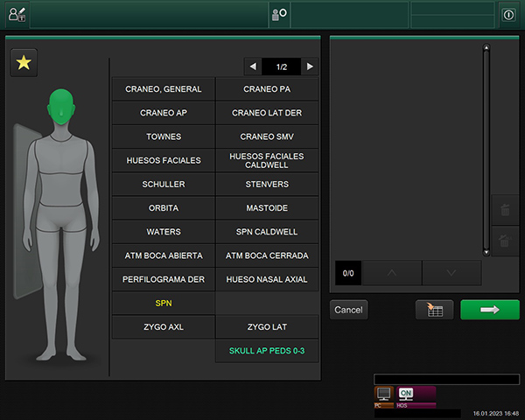The width and height of the screenshot is (525, 420).
Task: Pick the WATERS view
Action: (164, 232)
